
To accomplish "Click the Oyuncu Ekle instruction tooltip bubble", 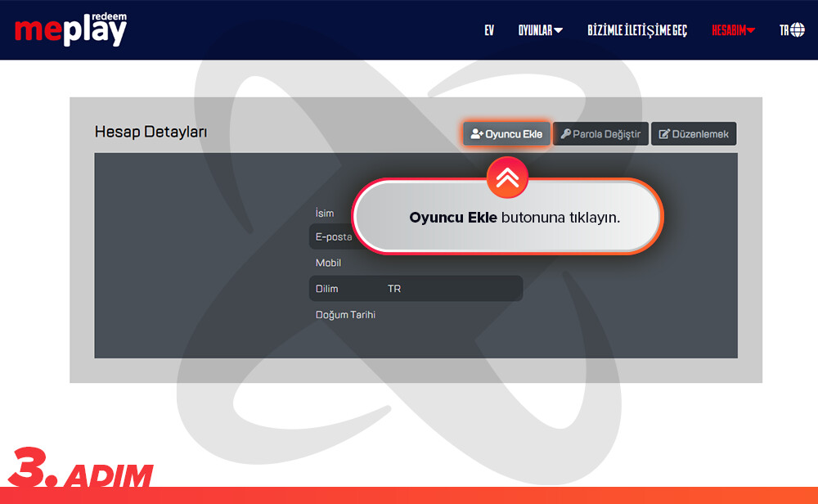I will coord(507,218).
